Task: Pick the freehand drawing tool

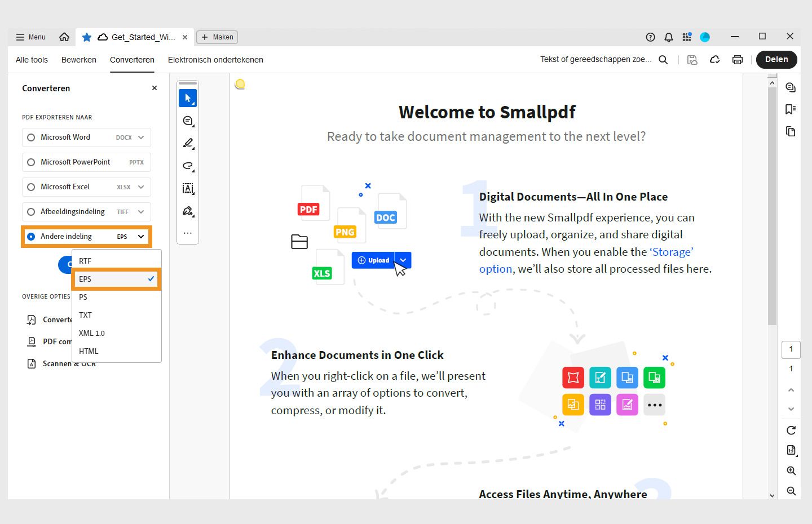Action: 188,166
